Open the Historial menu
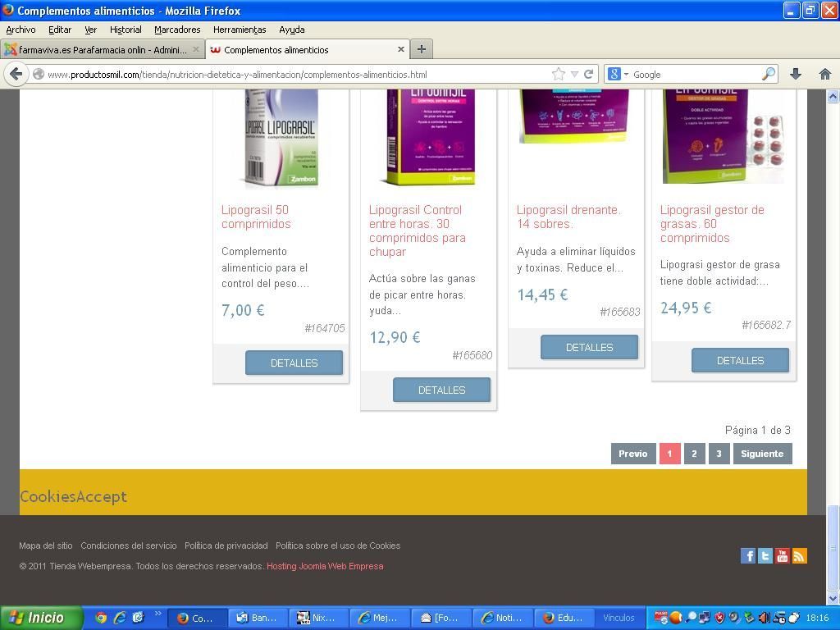This screenshot has width=840, height=630. 126,30
